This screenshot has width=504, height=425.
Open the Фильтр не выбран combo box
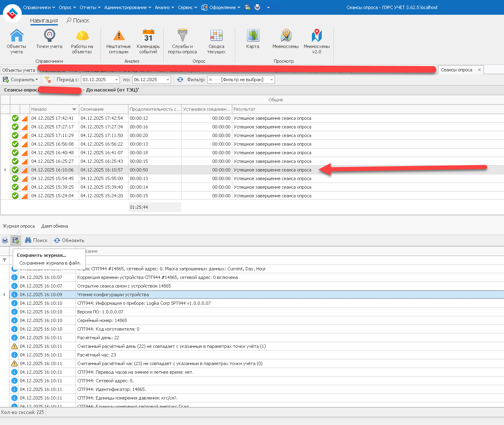click(x=271, y=80)
